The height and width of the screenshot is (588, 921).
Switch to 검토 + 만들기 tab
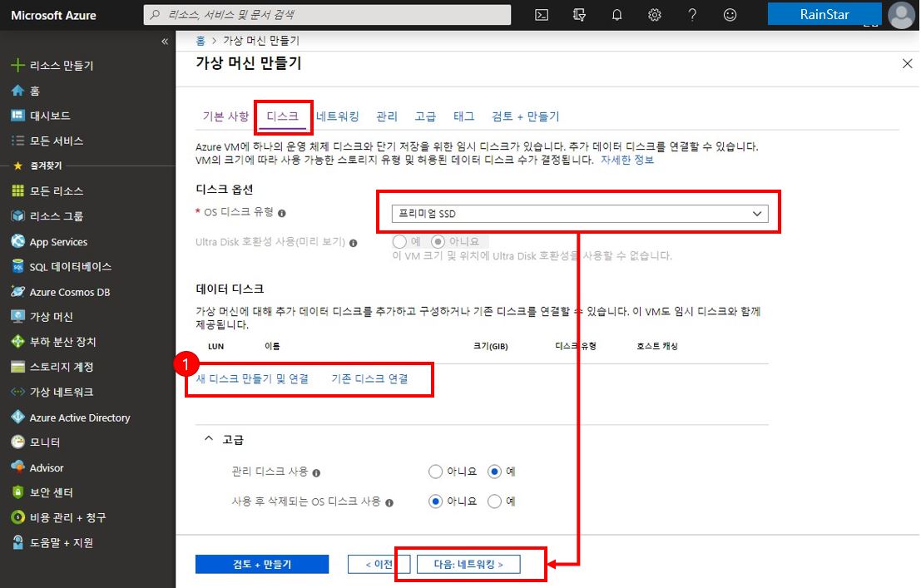526,116
